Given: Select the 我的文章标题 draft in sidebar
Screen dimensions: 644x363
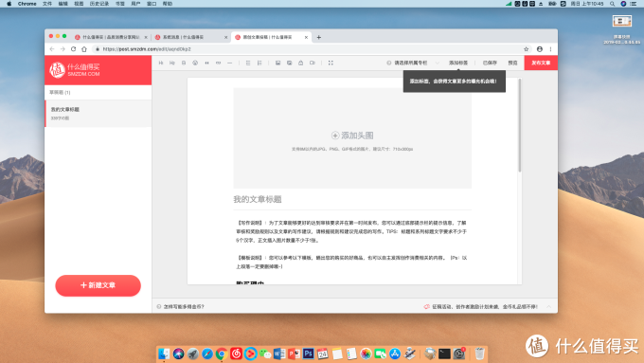Looking at the screenshot, I should pos(98,114).
